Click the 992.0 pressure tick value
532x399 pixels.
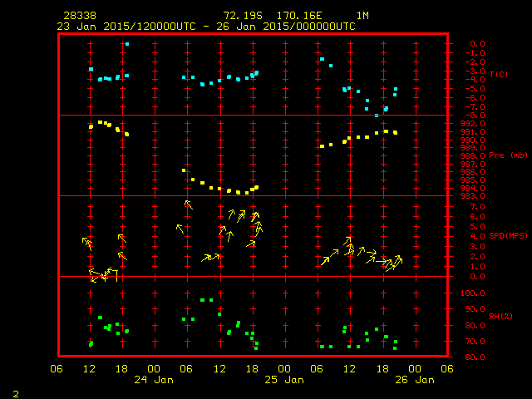[473, 124]
